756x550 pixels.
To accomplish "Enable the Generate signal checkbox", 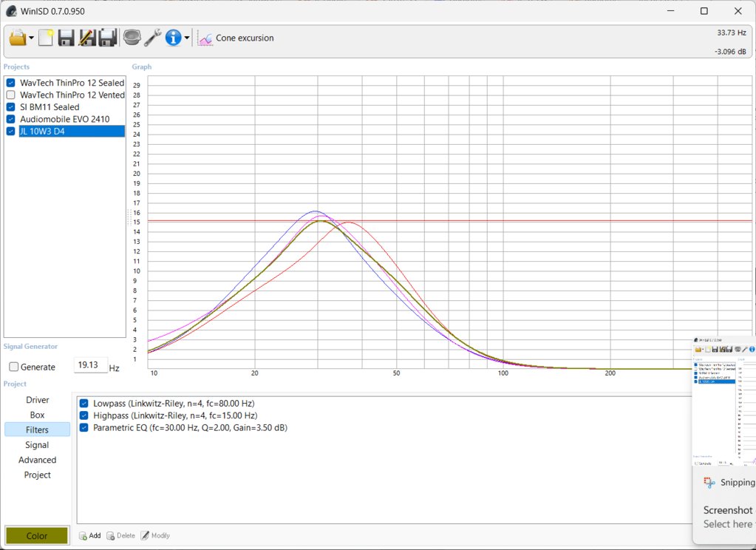I will coord(14,367).
